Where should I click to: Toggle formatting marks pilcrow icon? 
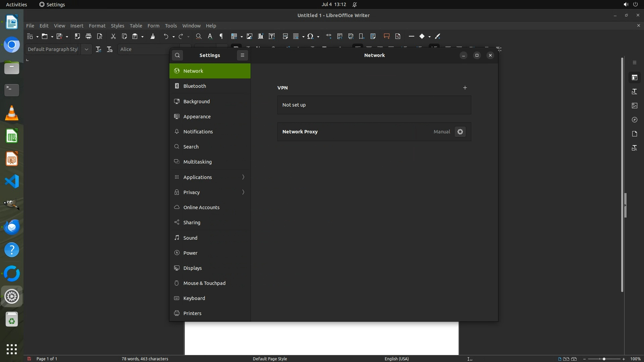tap(221, 36)
